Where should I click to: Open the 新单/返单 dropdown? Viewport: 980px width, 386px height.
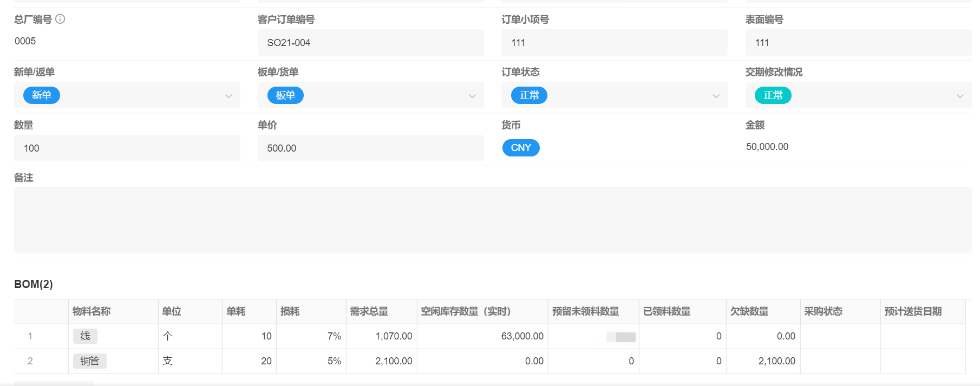(127, 95)
